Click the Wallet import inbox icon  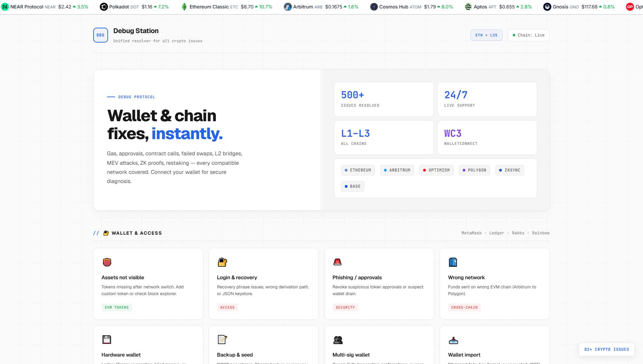point(453,340)
